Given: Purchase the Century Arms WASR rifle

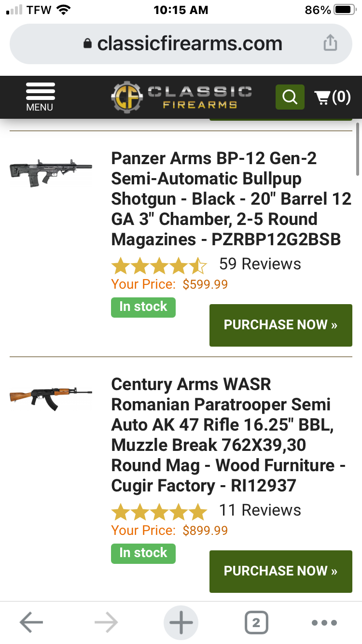Looking at the screenshot, I should click(x=280, y=571).
